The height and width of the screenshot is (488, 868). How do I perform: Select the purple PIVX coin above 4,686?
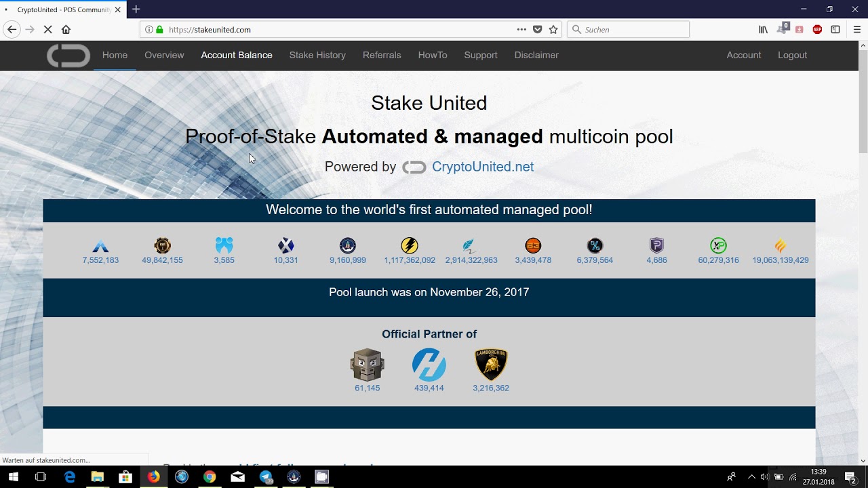(x=656, y=245)
